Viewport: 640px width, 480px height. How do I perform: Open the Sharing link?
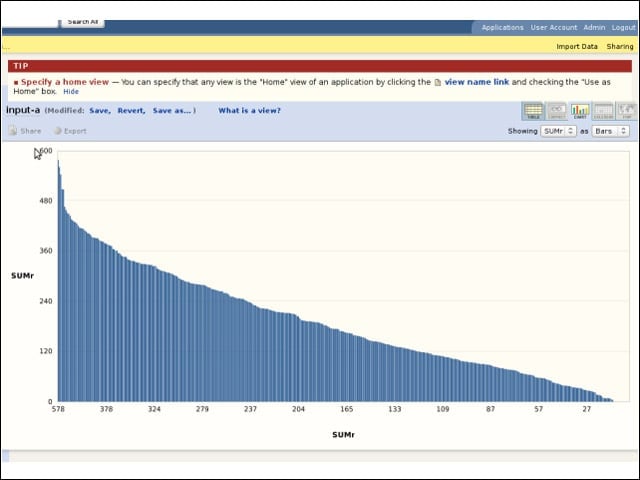[x=620, y=47]
